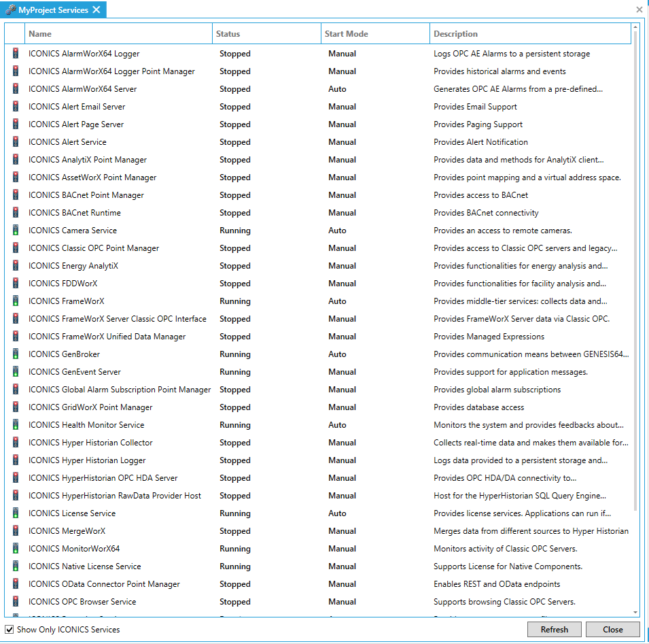Click the red status icon for ICONICS MergeWorX
Image resolution: width=649 pixels, height=644 pixels.
(x=16, y=531)
